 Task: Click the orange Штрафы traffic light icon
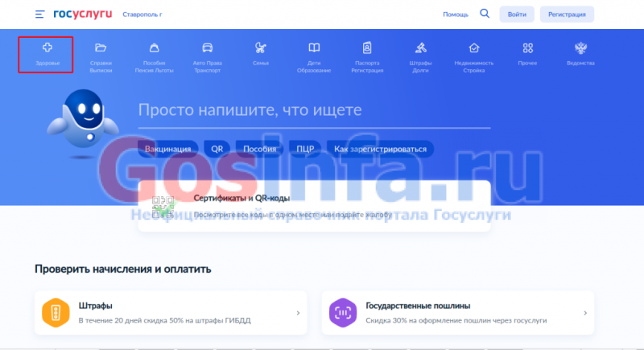(x=56, y=313)
